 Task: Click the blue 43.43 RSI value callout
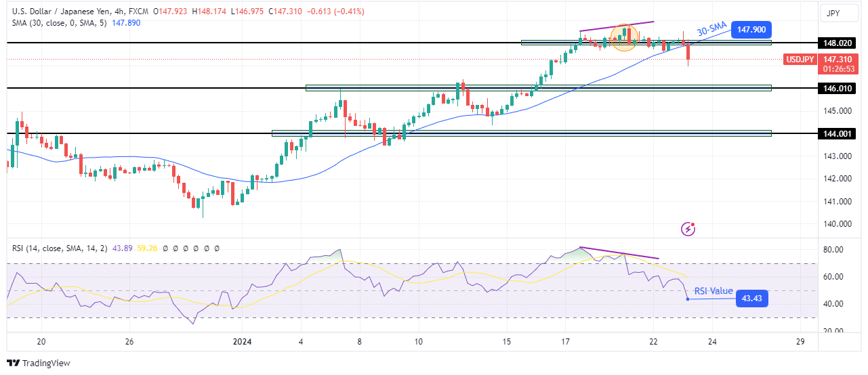[x=751, y=298]
